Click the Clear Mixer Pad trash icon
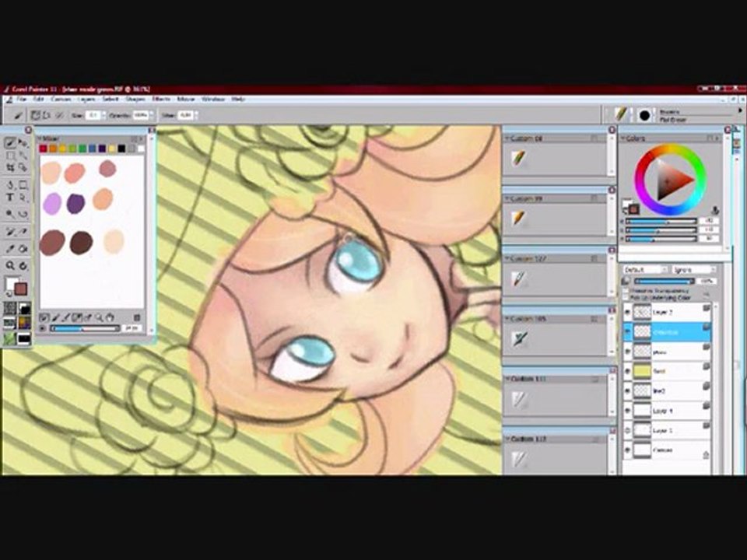Screen dimensions: 747x560 click(x=137, y=317)
